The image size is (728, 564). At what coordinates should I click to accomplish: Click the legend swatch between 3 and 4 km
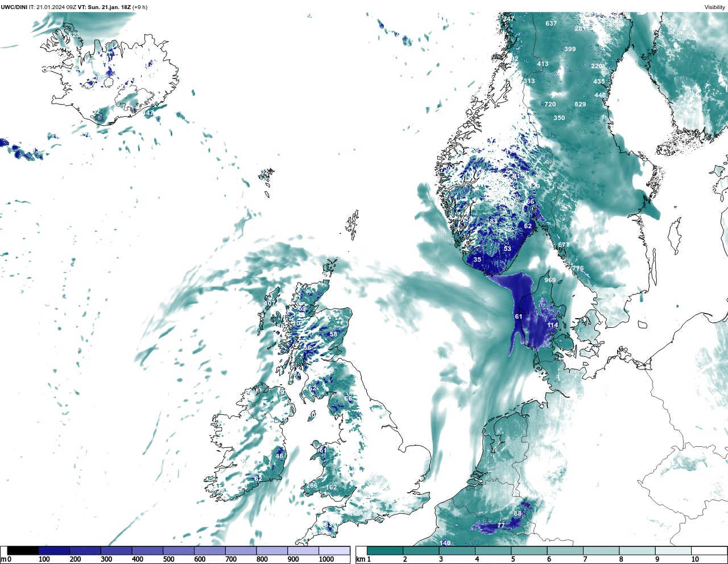click(x=457, y=550)
